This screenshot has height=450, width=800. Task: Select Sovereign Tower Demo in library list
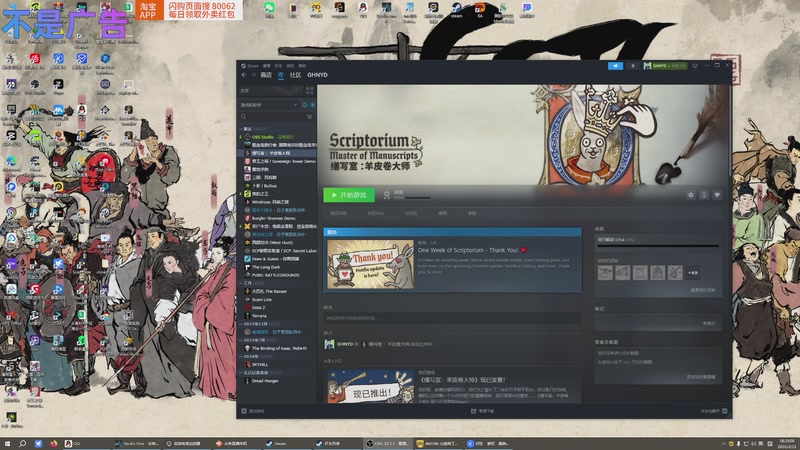pos(278,161)
